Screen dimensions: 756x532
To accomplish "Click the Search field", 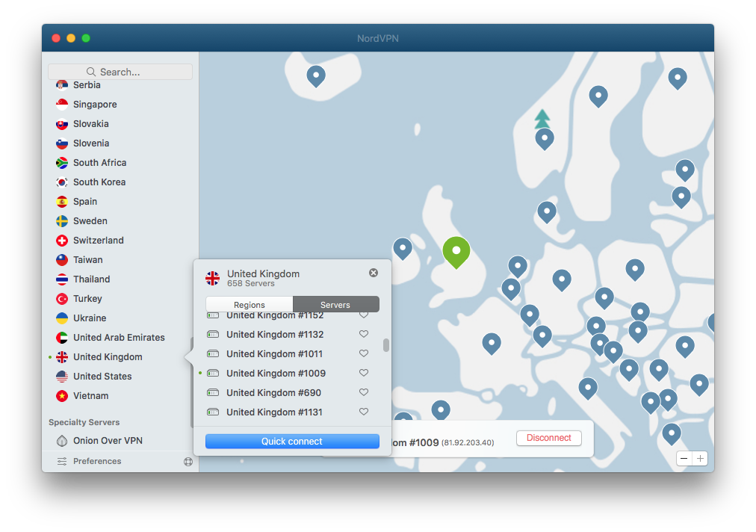I will coord(120,72).
